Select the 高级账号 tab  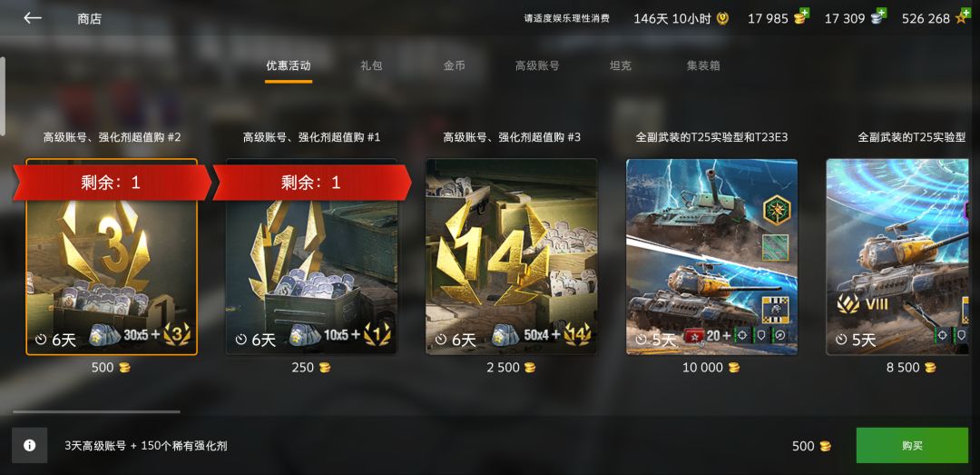pyautogui.click(x=537, y=65)
